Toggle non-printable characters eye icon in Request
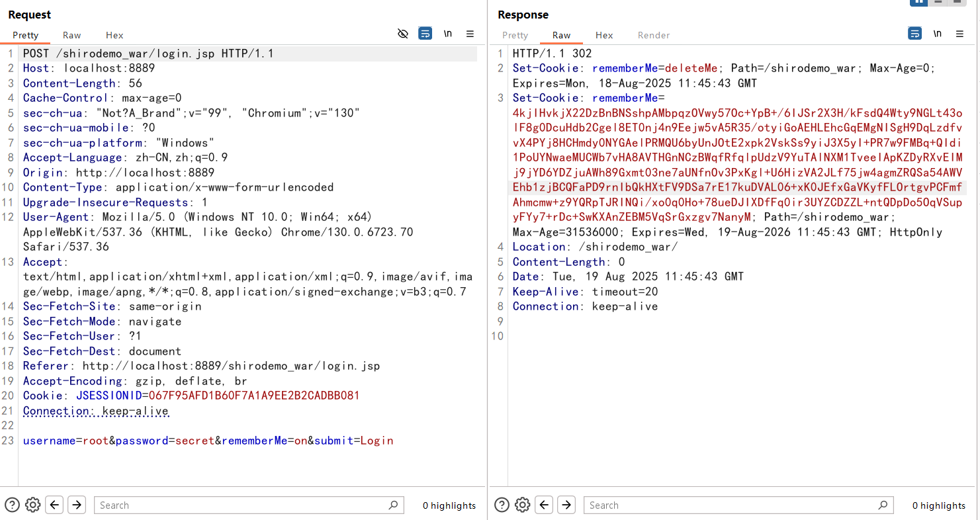This screenshot has height=520, width=980. tap(403, 34)
